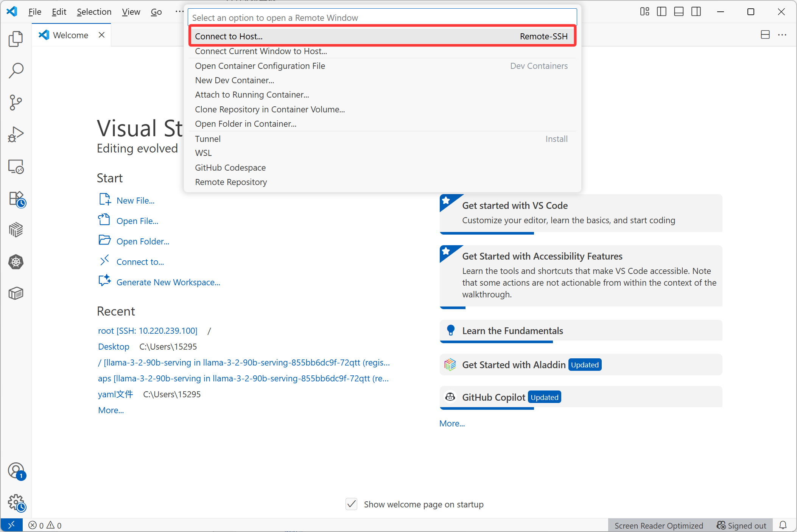The width and height of the screenshot is (797, 532).
Task: Click remote window indicator in status bar
Action: [11, 525]
